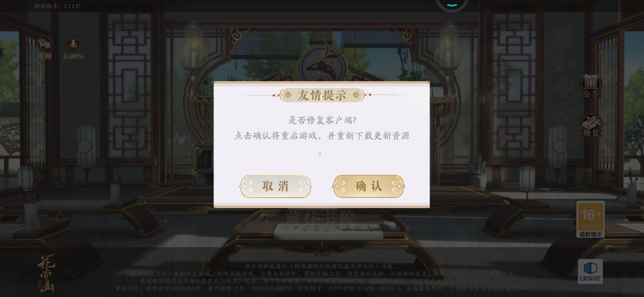
Task: Click the 是否修复客户端? message line
Action: point(322,120)
